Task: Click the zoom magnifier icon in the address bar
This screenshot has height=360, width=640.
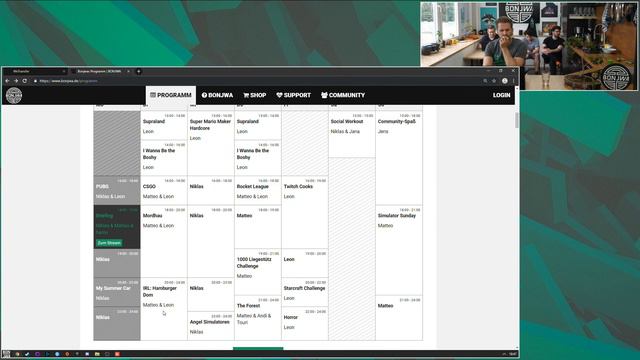Action: point(485,81)
